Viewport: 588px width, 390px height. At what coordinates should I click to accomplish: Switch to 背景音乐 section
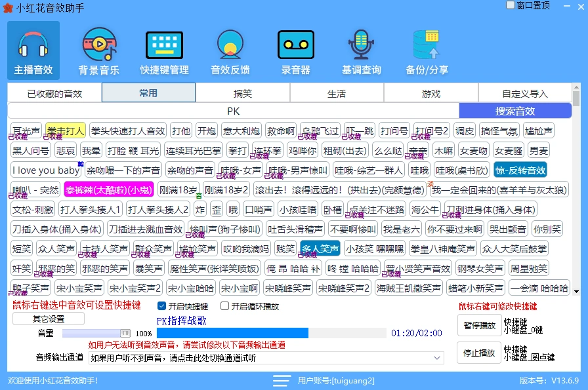(x=98, y=50)
